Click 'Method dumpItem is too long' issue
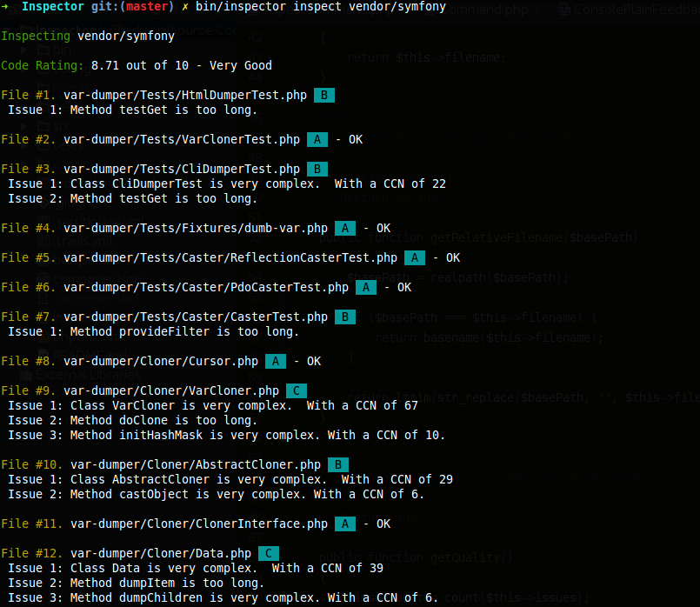Viewport: 700px width, 607px height. point(167,583)
